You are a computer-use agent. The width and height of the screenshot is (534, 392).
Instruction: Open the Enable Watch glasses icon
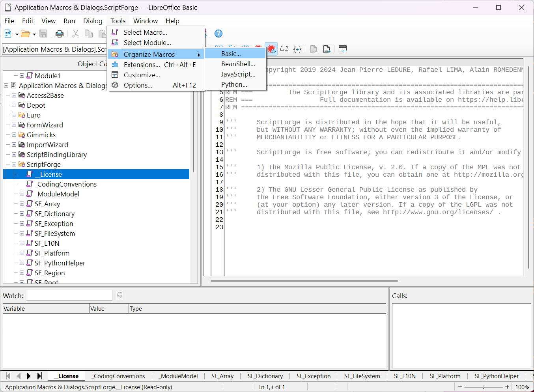pos(284,49)
